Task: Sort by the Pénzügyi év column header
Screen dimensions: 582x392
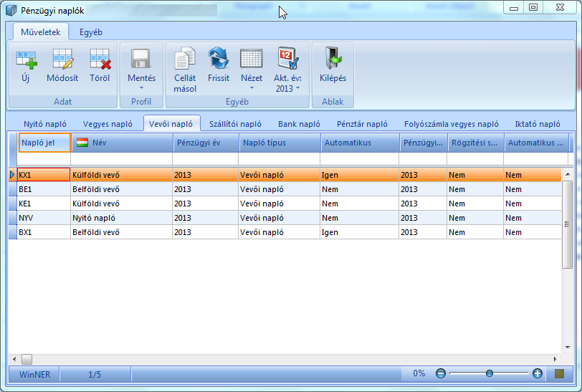Action: tap(206, 143)
